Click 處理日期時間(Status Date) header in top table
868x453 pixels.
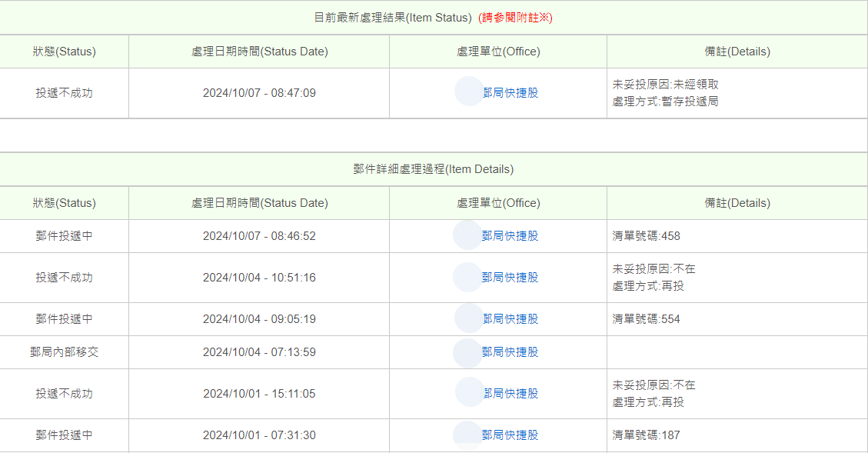point(260,52)
